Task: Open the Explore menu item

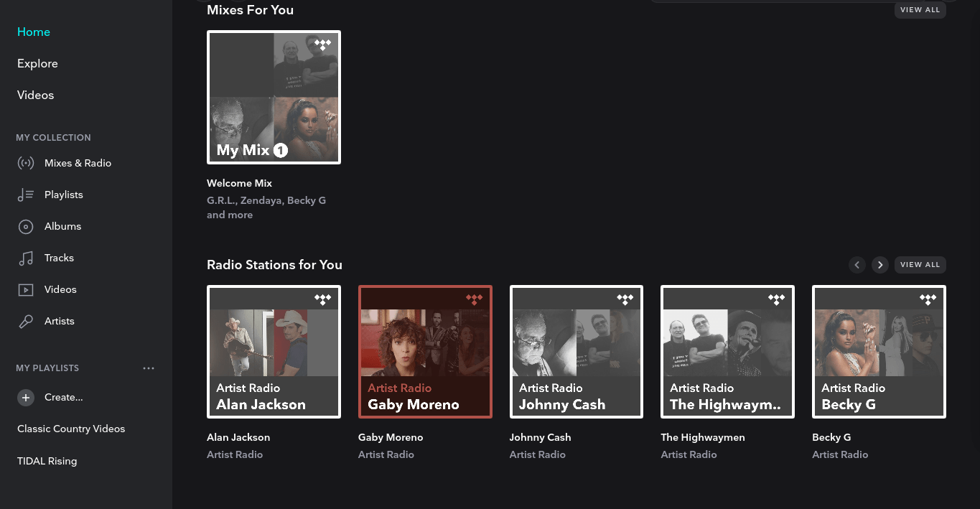Action: (37, 63)
